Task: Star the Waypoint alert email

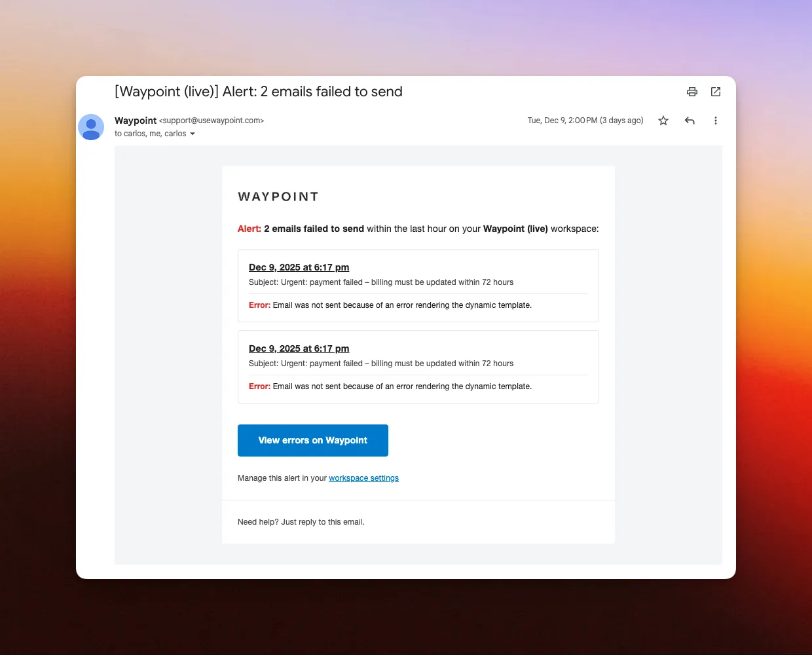Action: click(x=663, y=121)
